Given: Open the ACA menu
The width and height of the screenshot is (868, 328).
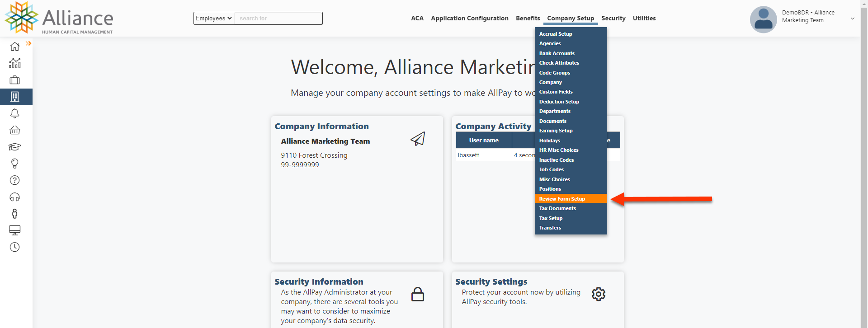Looking at the screenshot, I should (417, 18).
